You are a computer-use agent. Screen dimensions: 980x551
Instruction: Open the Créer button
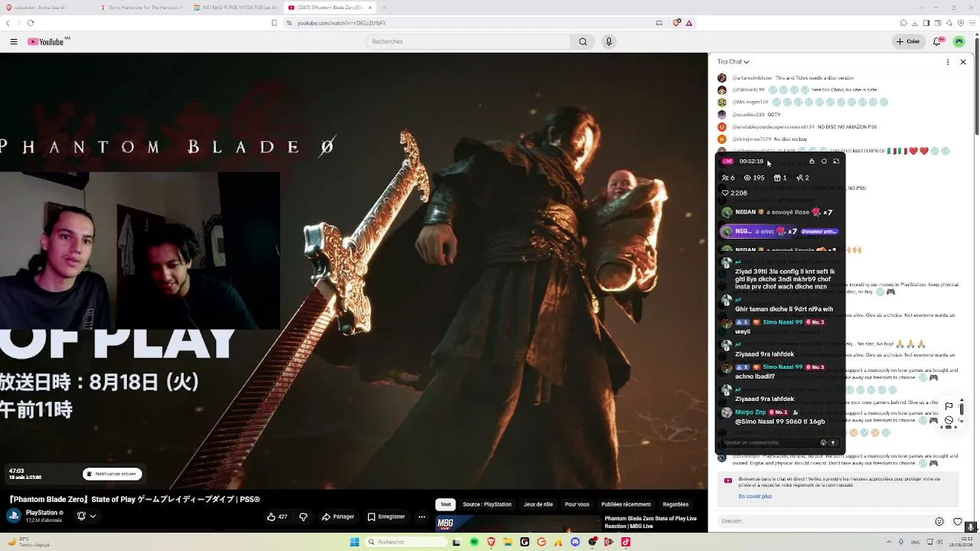(x=908, y=41)
